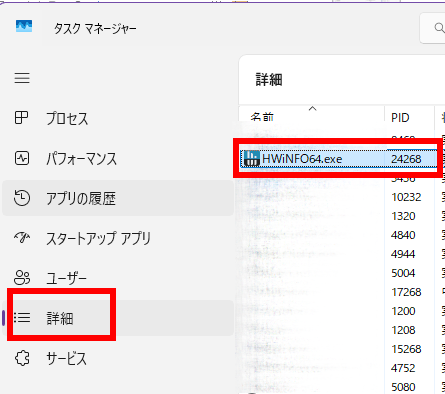Click the サービス puzzle icon
This screenshot has height=394, width=445.
tap(22, 358)
